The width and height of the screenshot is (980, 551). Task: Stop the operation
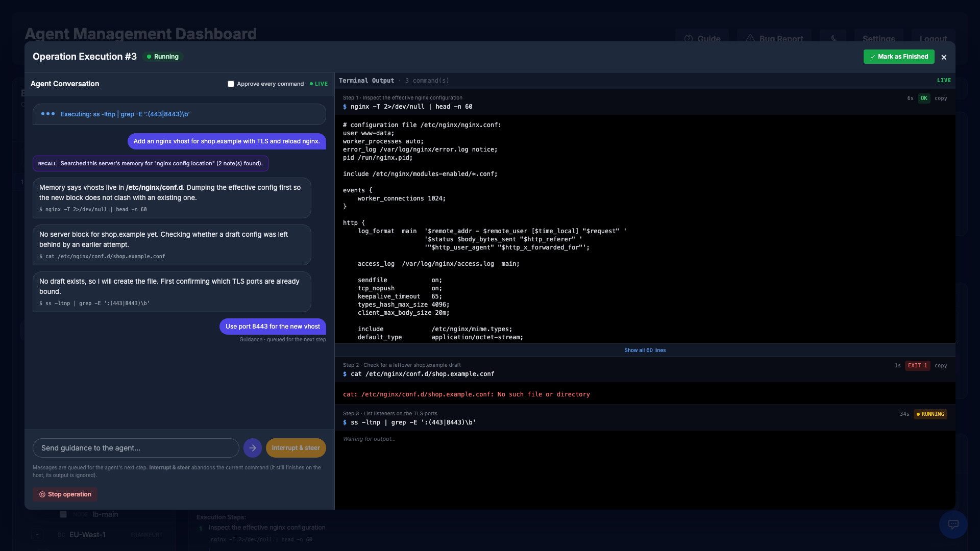point(65,494)
